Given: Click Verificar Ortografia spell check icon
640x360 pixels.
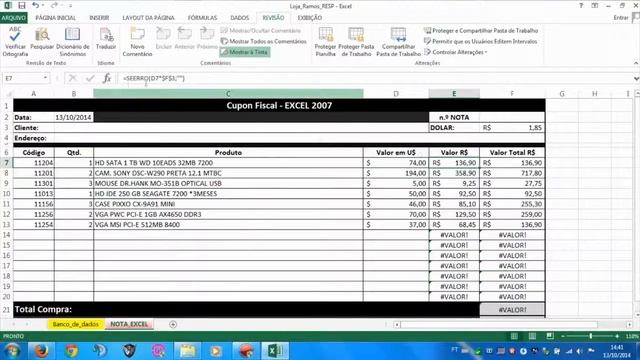Looking at the screenshot, I should pyautogui.click(x=15, y=41).
